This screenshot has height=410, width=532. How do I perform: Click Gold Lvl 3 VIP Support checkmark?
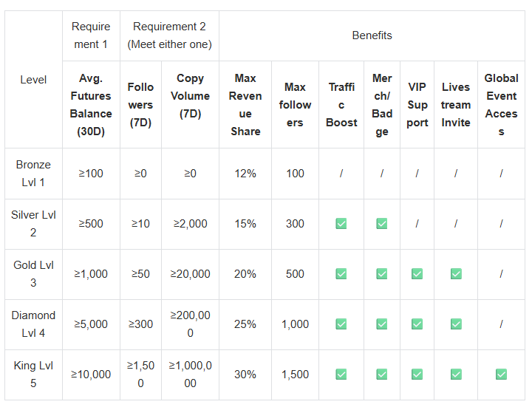417,274
